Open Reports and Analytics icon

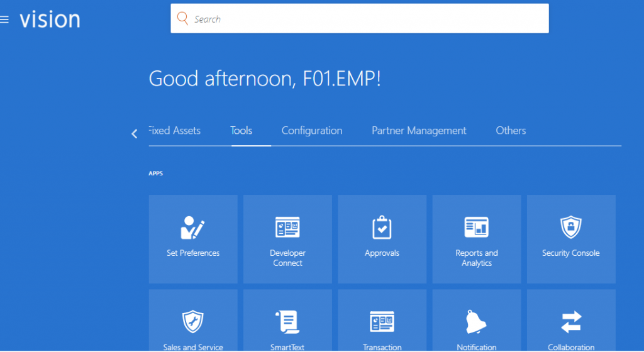[x=476, y=228]
